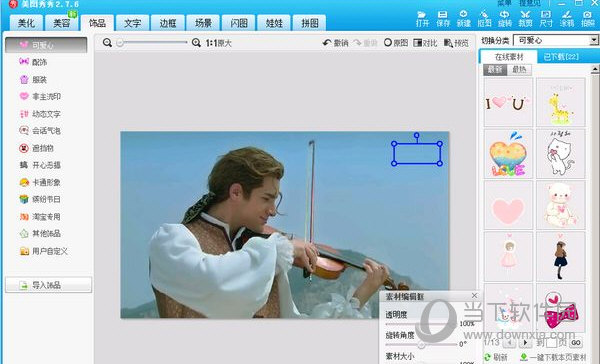
Task: Redo the action with 重做
Action: click(365, 43)
